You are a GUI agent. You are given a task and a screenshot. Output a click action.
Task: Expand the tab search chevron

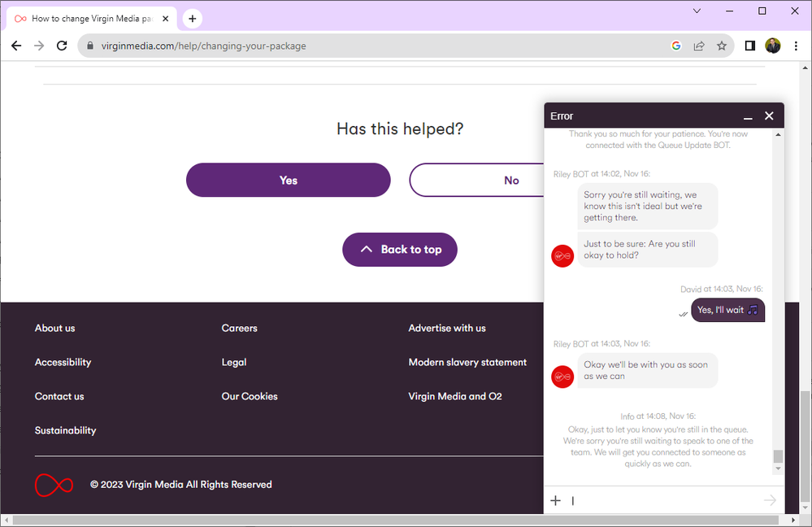click(x=697, y=11)
